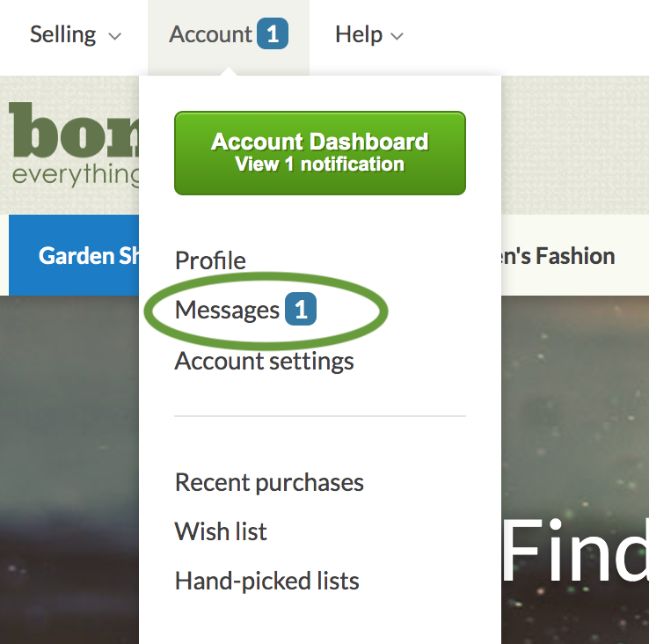Click the Account notification badge icon

click(x=273, y=33)
